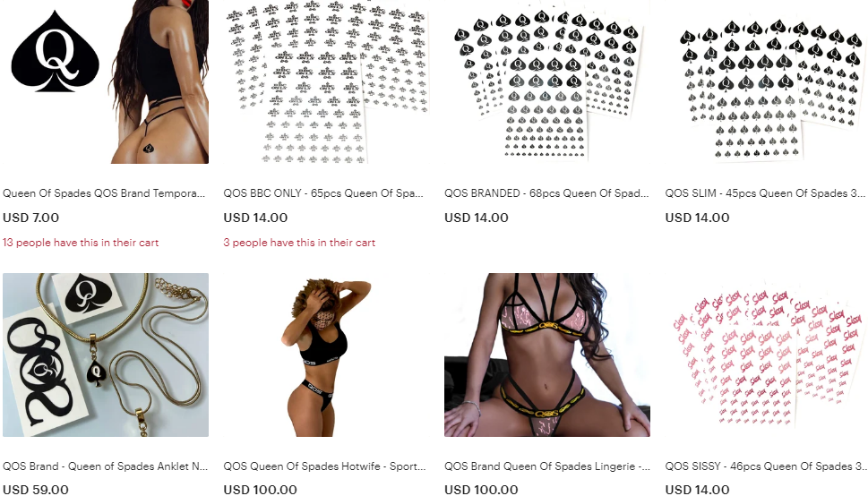Screen dimensions: 868x496
Task: Click the 'QOS BBC ONLY - 65pcs' listing title
Action: point(323,193)
